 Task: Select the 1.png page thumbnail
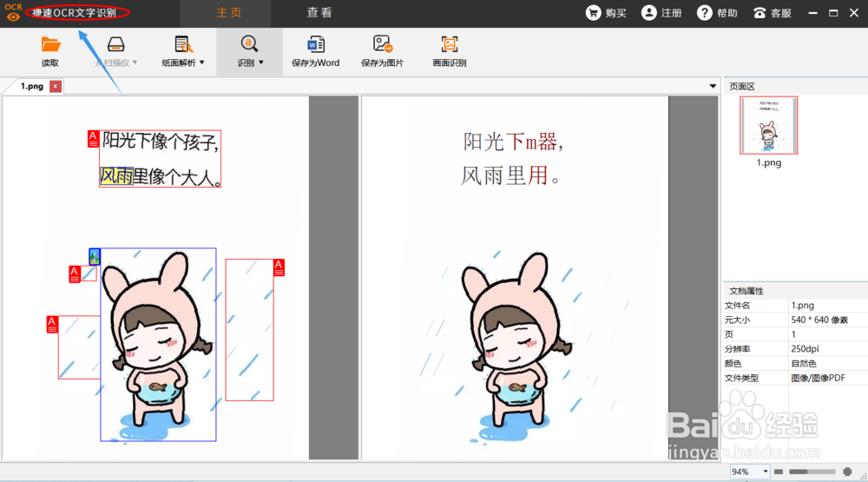[768, 125]
